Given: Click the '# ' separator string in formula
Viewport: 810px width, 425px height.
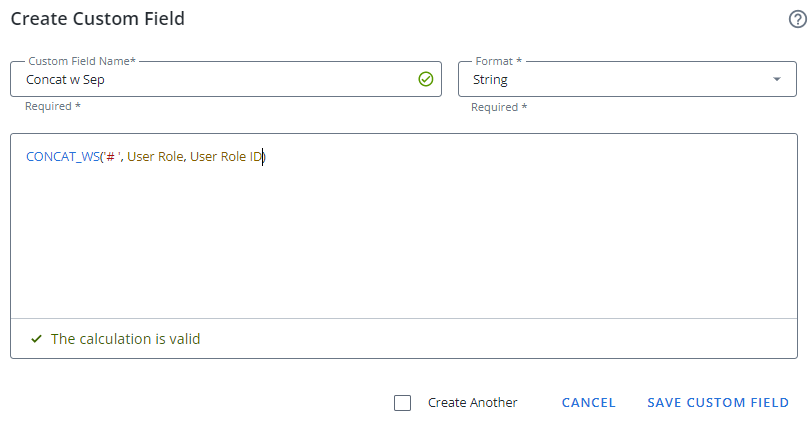Looking at the screenshot, I should click(x=111, y=157).
